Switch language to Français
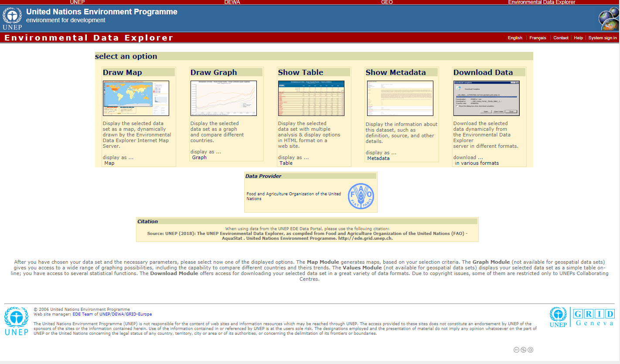This screenshot has height=364, width=620. (538, 38)
